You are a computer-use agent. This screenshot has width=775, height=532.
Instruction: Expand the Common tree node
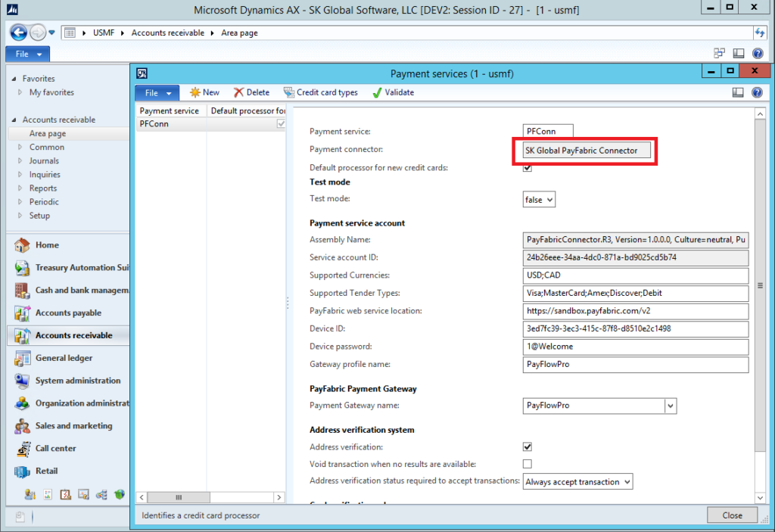pos(20,147)
